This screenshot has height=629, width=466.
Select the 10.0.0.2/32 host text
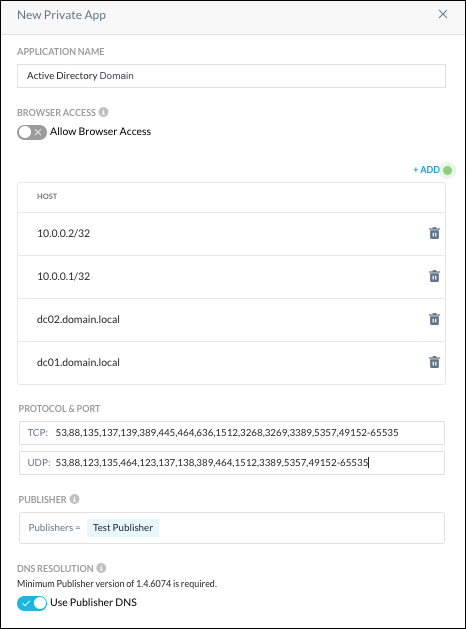pyautogui.click(x=63, y=233)
